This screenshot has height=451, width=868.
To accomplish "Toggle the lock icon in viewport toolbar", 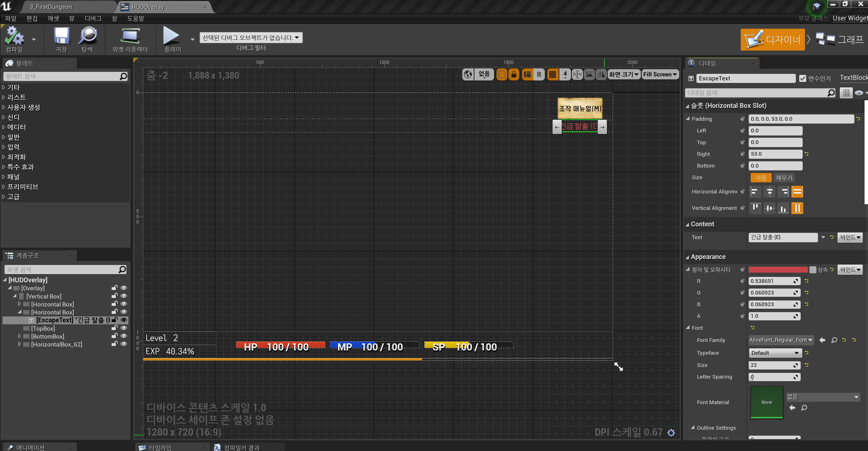I will (514, 74).
